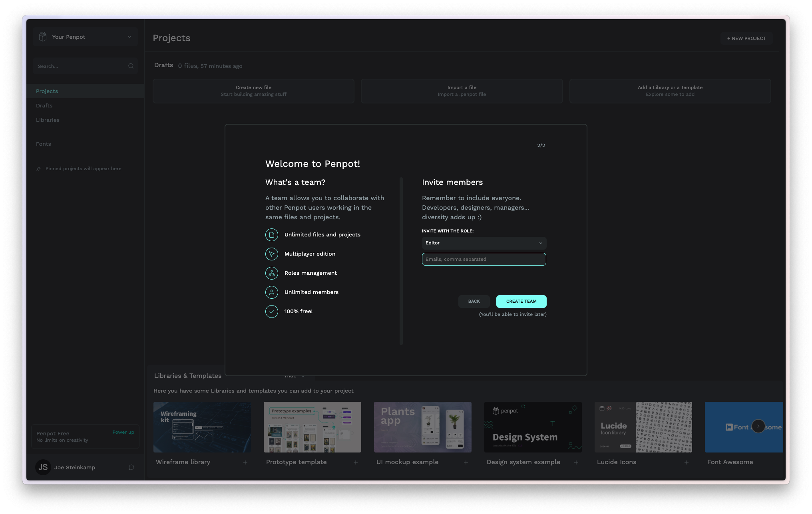Click the Power up link
Viewport: 812px width, 514px height.
point(123,433)
